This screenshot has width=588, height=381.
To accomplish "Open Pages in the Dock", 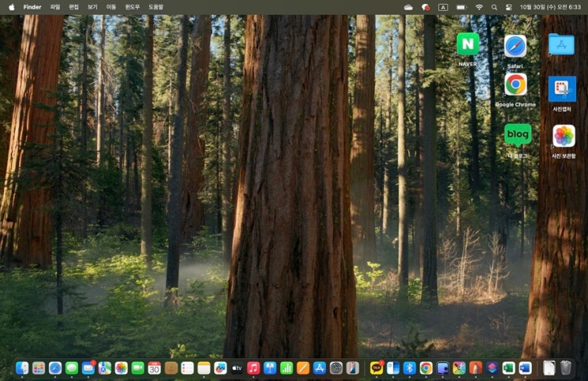I will (x=302, y=368).
